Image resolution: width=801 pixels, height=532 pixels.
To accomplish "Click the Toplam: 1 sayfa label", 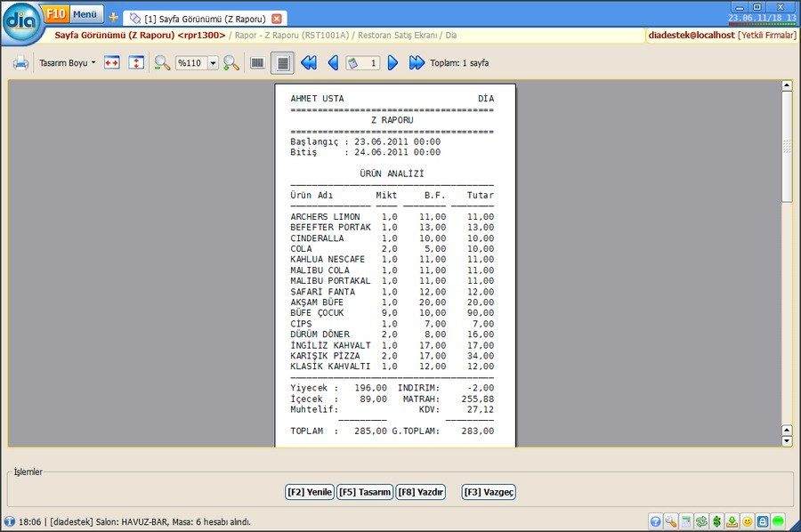I will (459, 63).
